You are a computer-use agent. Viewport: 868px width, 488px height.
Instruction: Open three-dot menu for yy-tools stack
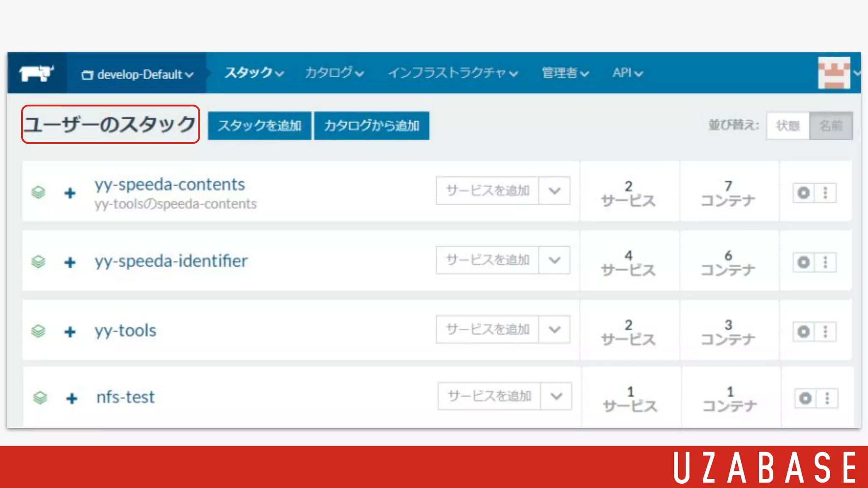tap(825, 332)
